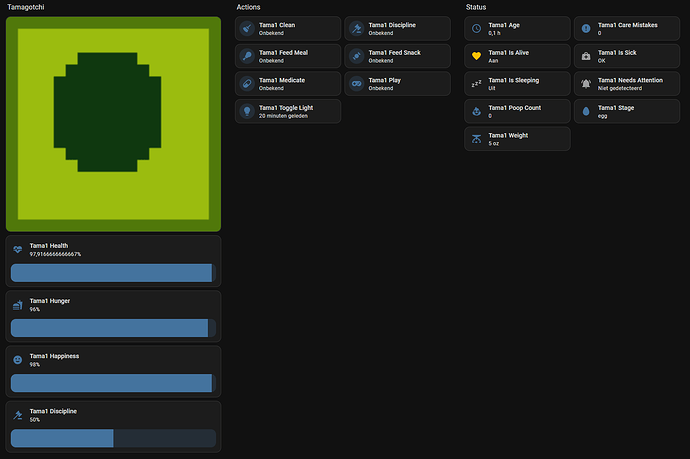Click the Tama1 Toggle Light bulb icon

pos(247,111)
